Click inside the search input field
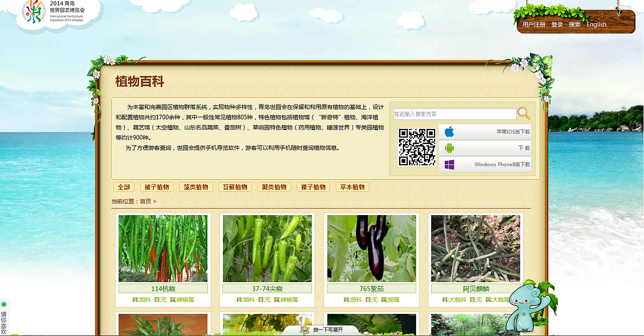 (453, 113)
